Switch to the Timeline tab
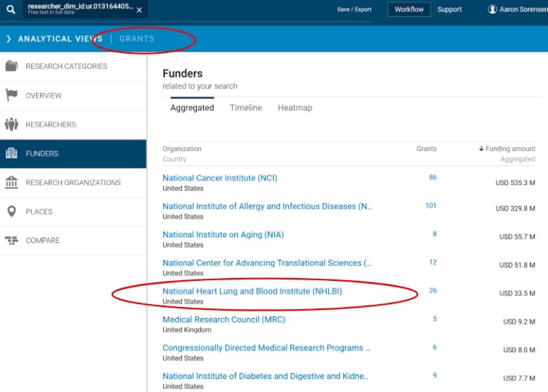 246,107
